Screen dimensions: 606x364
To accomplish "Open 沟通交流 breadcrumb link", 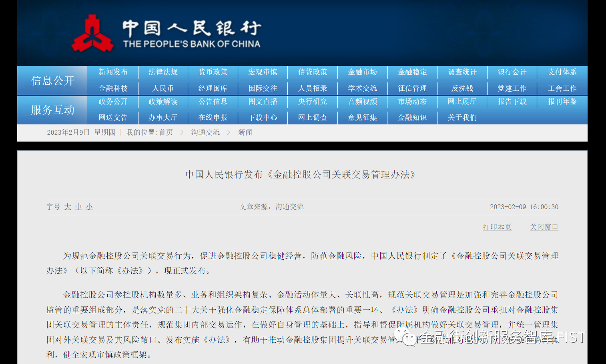I will point(205,132).
